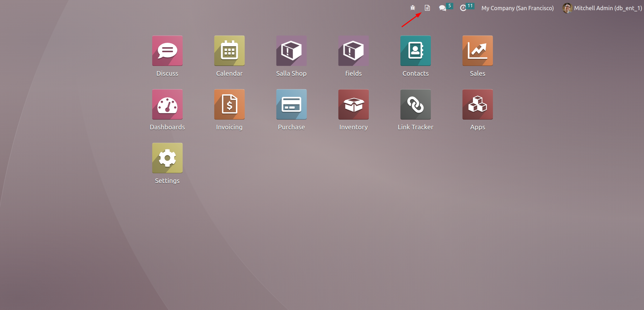Open the Link Tracker app
The height and width of the screenshot is (310, 644).
(x=415, y=105)
